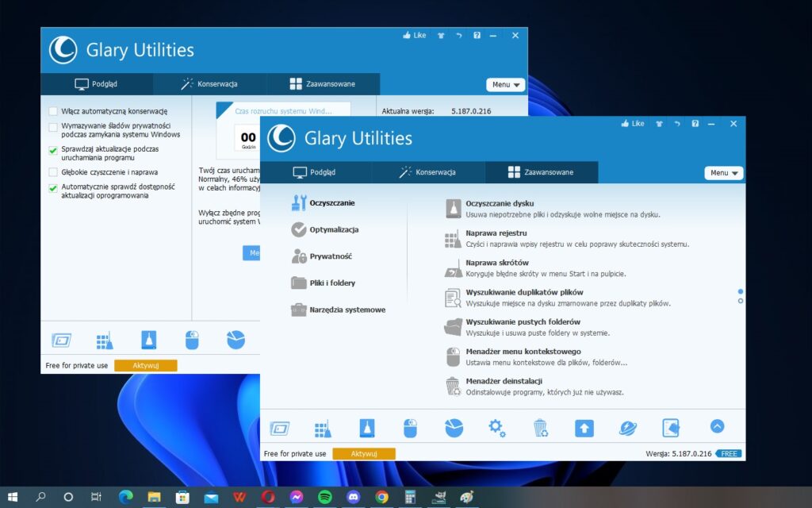The image size is (812, 508).
Task: Go to second page dot on right edge
Action: pos(741,301)
